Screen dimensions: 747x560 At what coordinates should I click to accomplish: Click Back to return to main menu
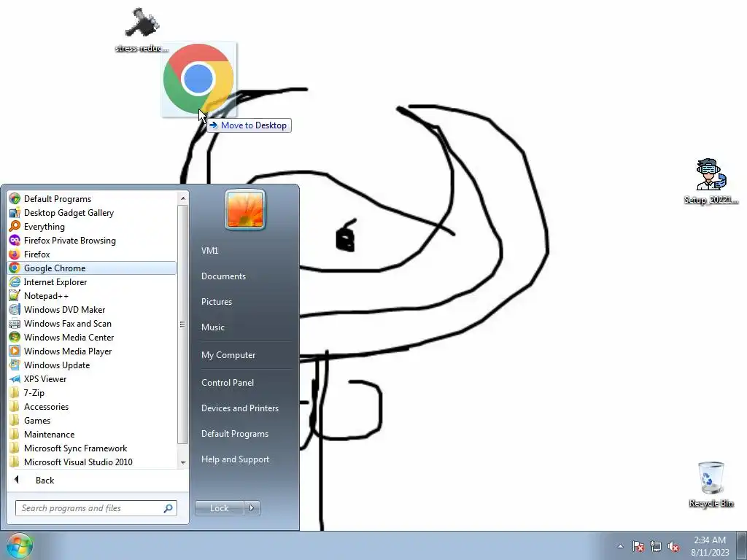44,480
